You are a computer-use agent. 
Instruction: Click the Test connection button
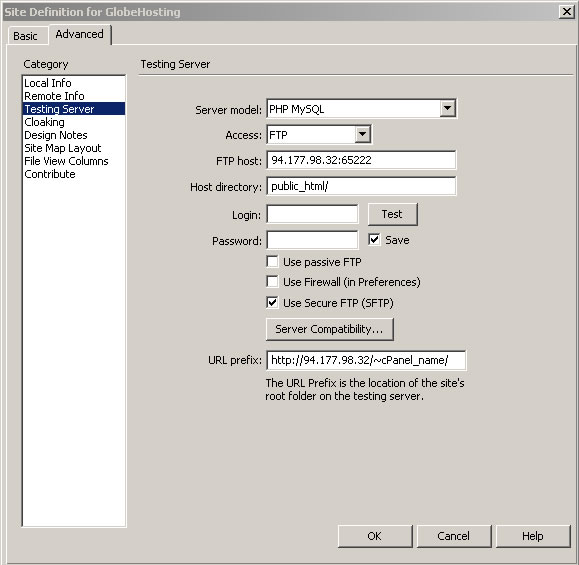(x=393, y=214)
